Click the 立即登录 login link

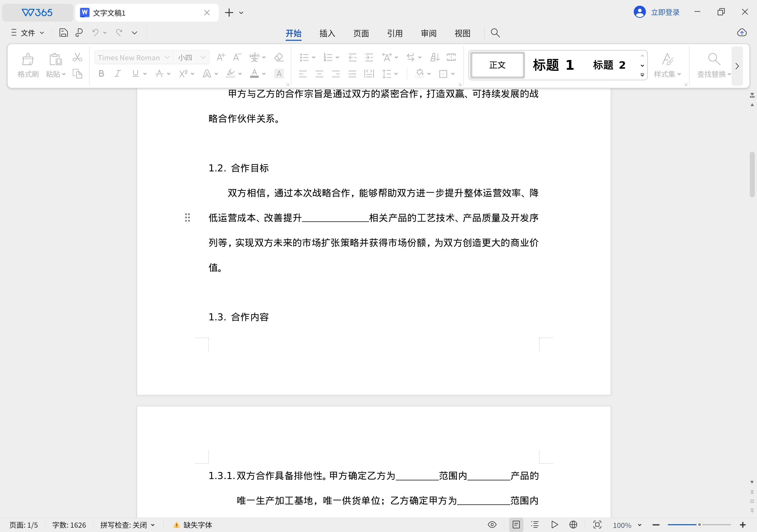point(665,12)
